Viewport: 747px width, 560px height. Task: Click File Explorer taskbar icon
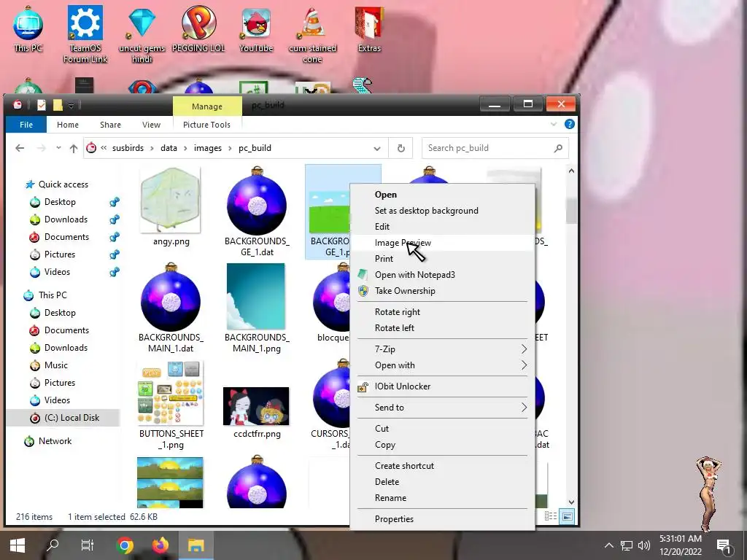(x=196, y=545)
